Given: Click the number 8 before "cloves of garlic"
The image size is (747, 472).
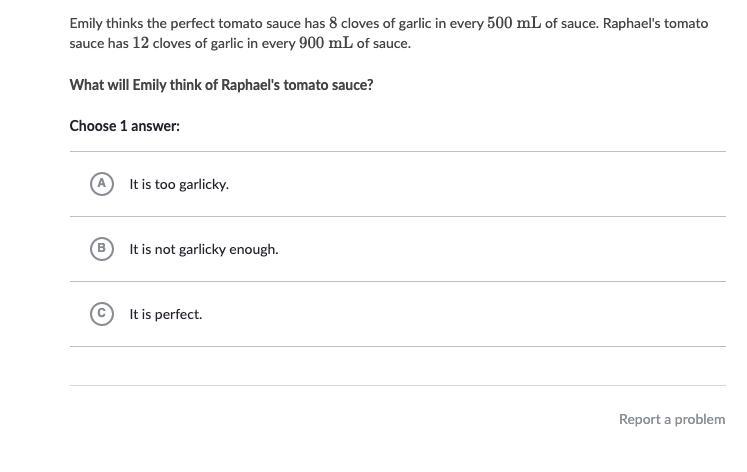Looking at the screenshot, I should pyautogui.click(x=333, y=23).
